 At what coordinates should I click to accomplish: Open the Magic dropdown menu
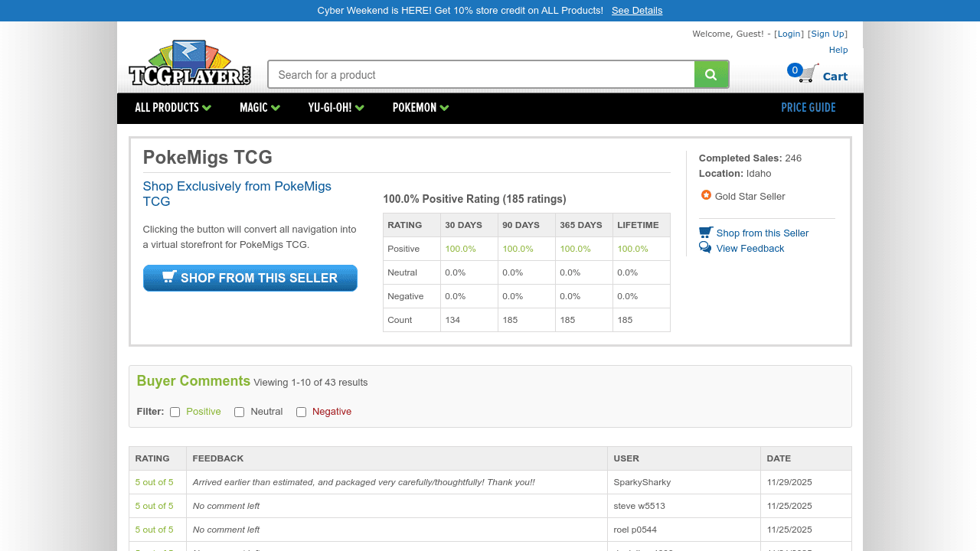pos(260,108)
